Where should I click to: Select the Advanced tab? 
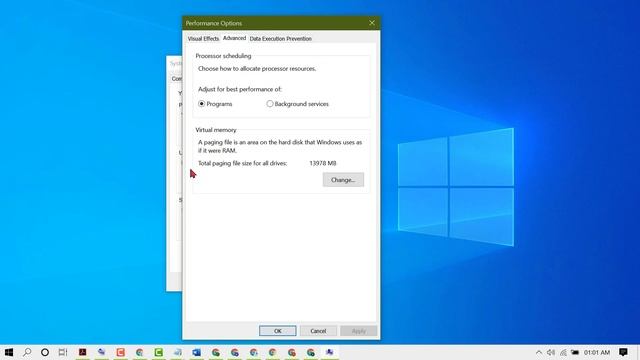(234, 38)
